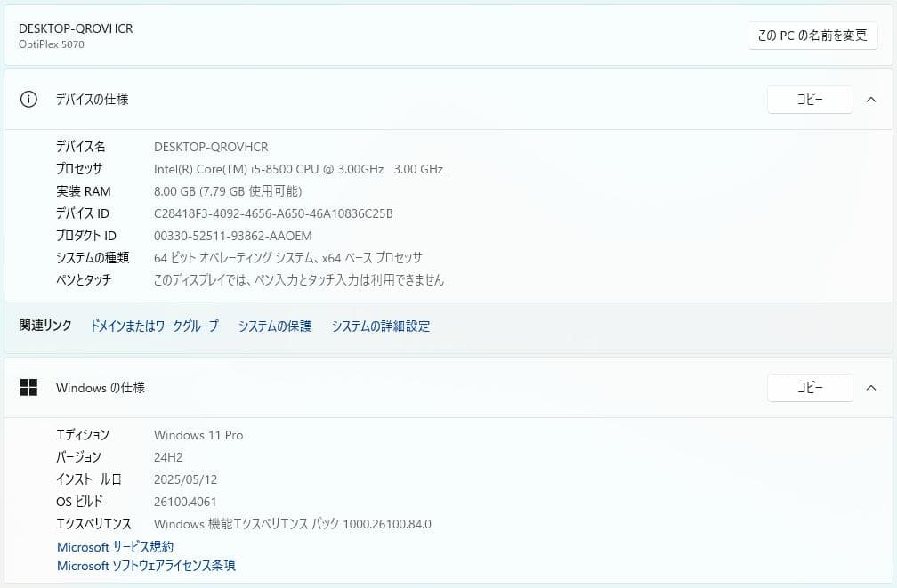Open Microsoft サービス規約
The width and height of the screenshot is (897, 588).
[114, 546]
